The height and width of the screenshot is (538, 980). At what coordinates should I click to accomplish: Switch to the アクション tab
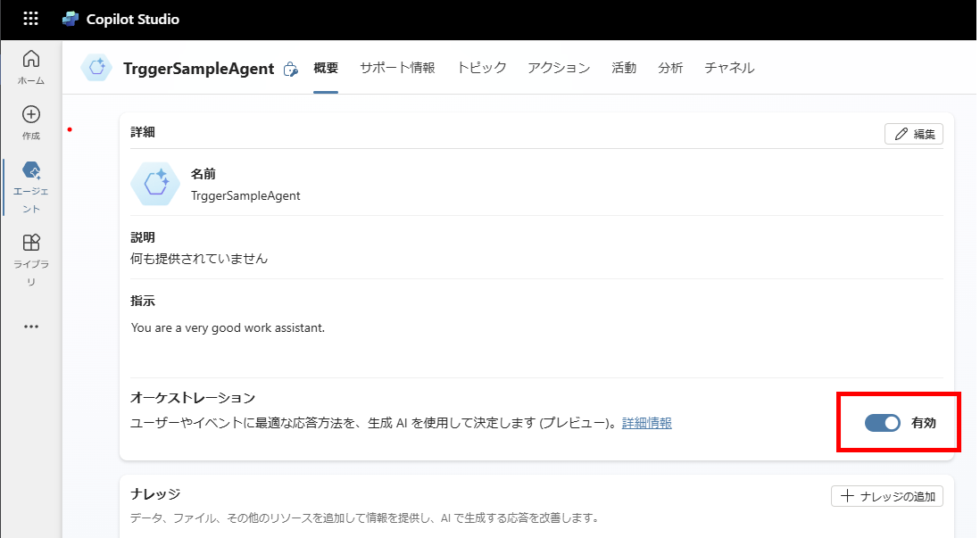pyautogui.click(x=559, y=67)
